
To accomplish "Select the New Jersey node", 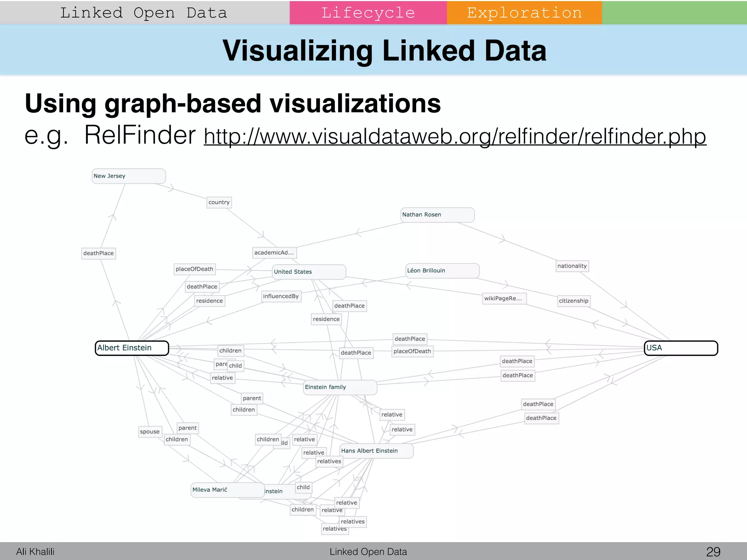I will coord(128,176).
